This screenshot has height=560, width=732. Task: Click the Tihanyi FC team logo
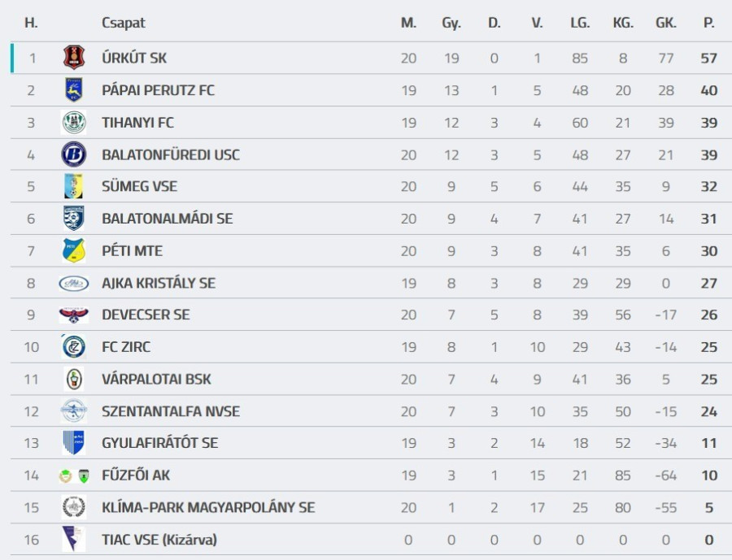click(74, 123)
